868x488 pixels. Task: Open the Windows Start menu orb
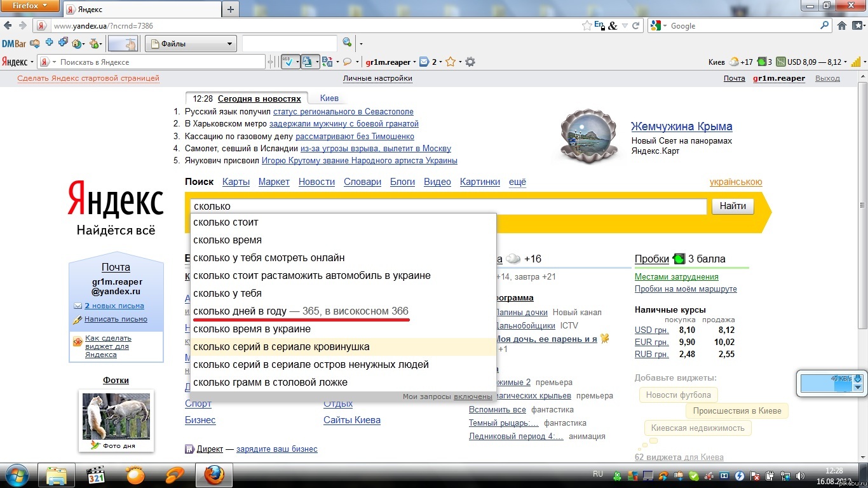[16, 475]
